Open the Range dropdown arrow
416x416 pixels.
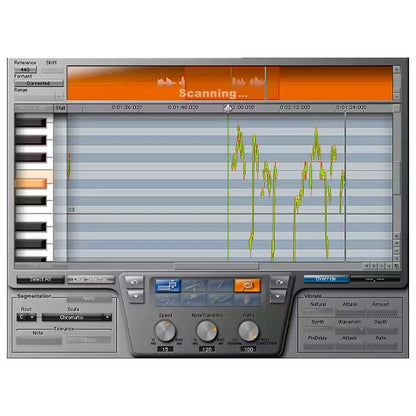click(x=59, y=96)
